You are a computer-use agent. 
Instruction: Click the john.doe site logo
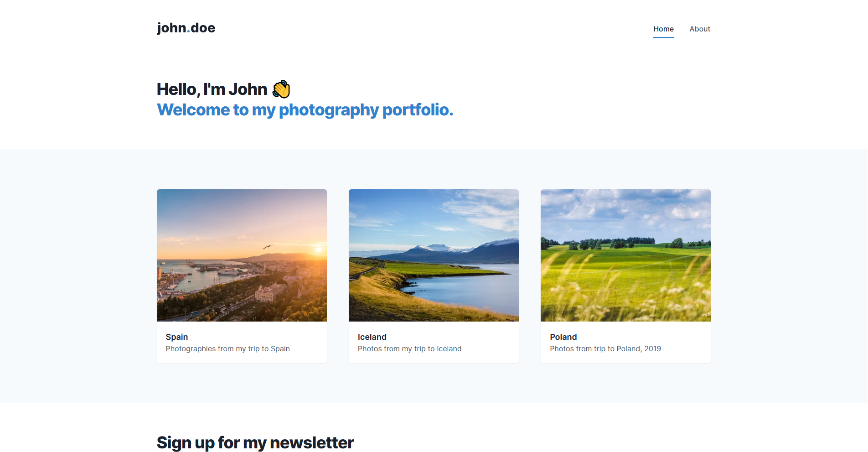coord(186,28)
